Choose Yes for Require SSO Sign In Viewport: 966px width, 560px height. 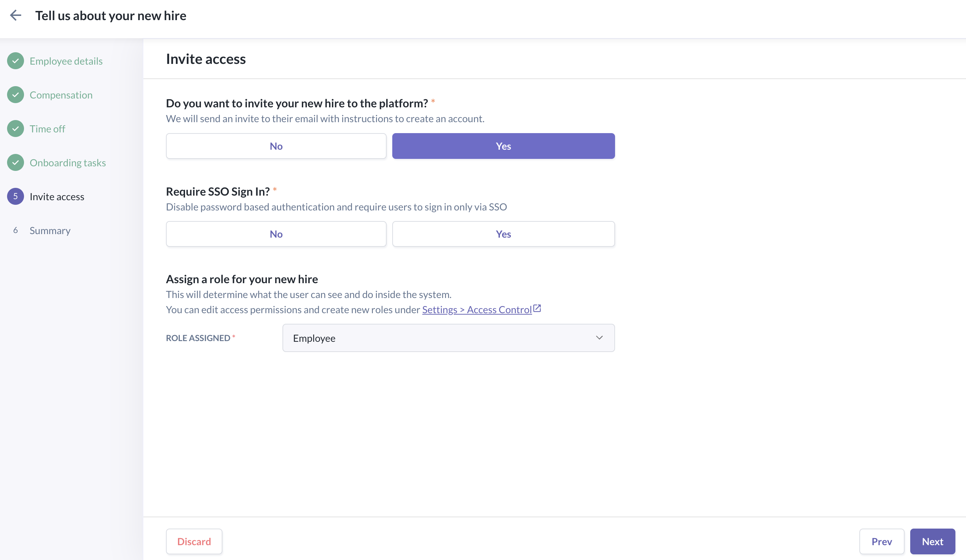503,234
